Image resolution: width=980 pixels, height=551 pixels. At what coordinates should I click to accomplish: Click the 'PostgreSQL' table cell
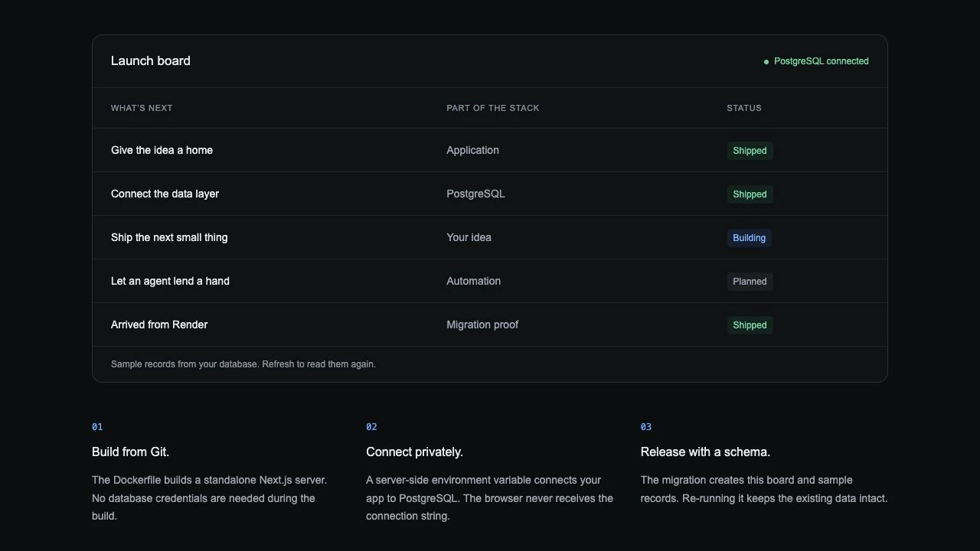tap(475, 194)
